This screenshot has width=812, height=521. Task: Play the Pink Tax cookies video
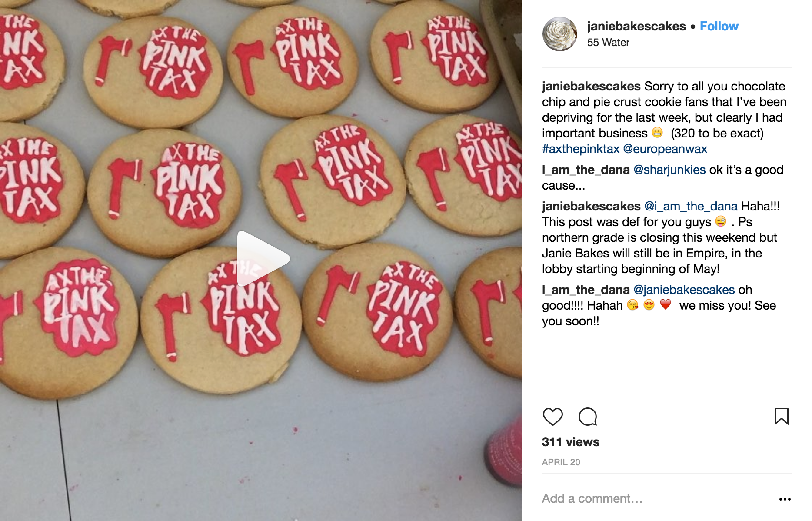[263, 259]
